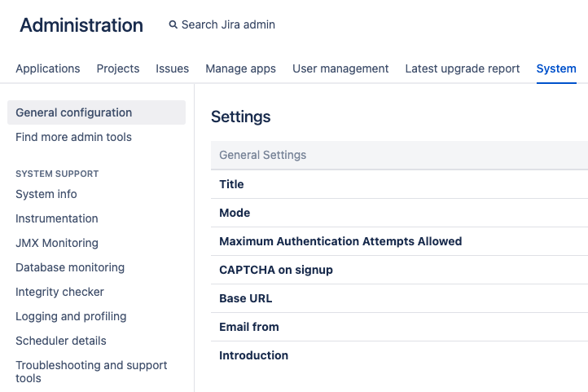Open the Manage apps tab
Screen dimensions: 588x392
click(x=240, y=68)
